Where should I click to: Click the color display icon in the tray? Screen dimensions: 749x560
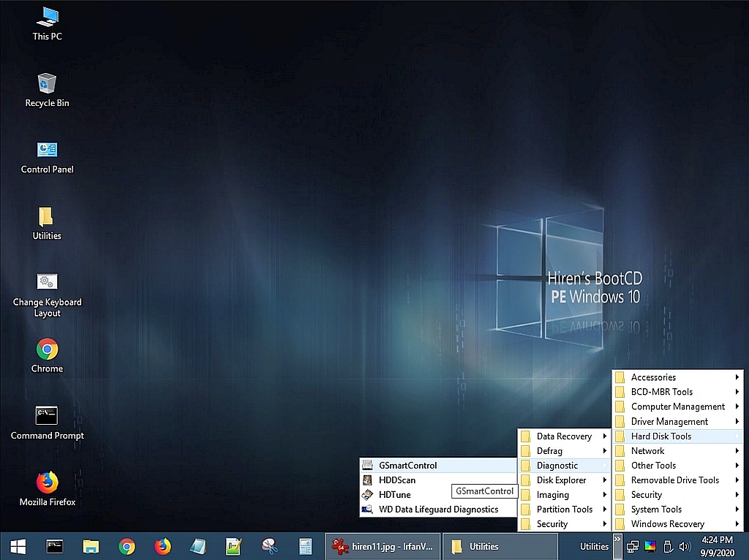(650, 547)
